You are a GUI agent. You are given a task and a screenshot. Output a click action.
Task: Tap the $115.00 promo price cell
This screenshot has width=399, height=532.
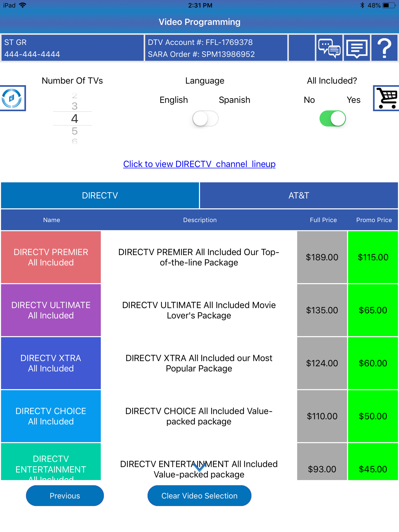pyautogui.click(x=373, y=257)
